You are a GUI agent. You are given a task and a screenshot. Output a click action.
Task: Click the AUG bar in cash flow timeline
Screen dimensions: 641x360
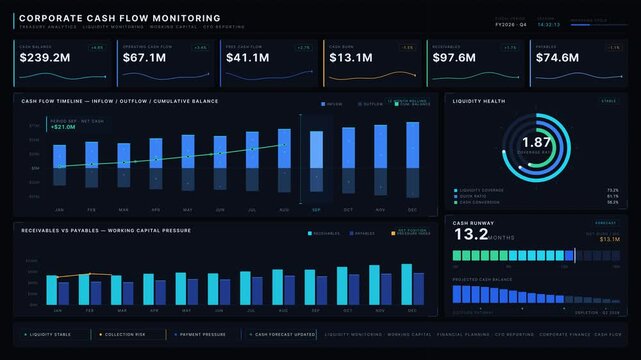(284, 148)
